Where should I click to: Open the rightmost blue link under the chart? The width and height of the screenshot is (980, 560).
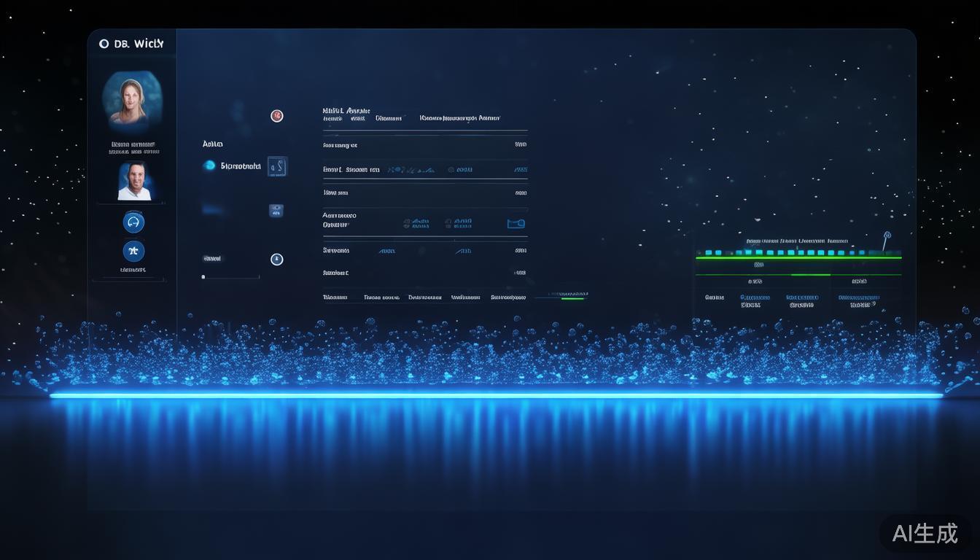(x=859, y=297)
